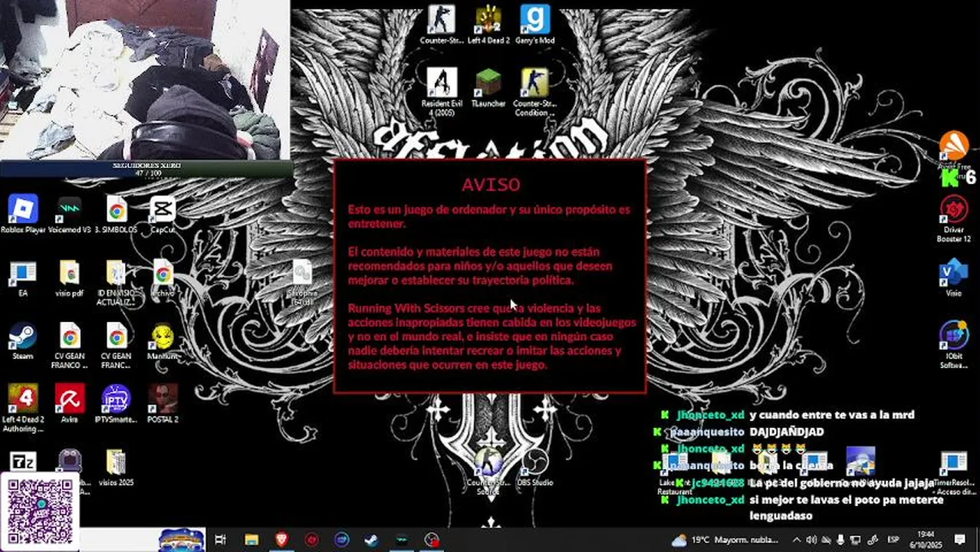Viewport: 980px width, 552px height.
Task: Select the POSTAL 2 desktop icon
Action: [x=163, y=404]
